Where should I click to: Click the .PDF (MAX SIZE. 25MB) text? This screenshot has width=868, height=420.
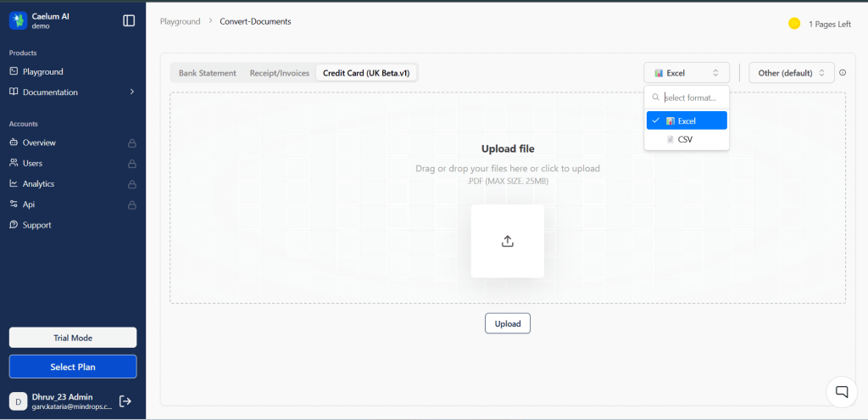pyautogui.click(x=508, y=182)
